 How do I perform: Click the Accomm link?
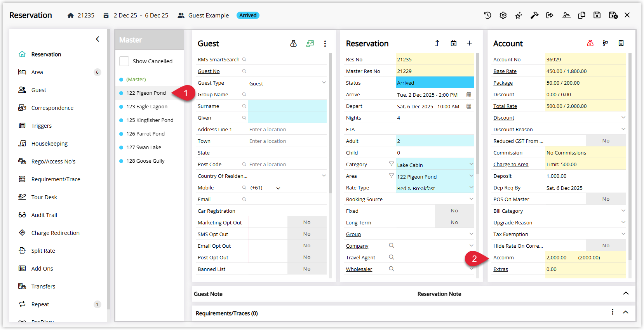503,258
